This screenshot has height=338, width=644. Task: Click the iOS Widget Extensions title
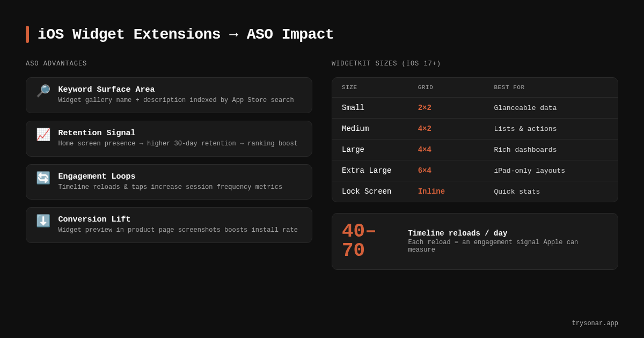coord(186,34)
